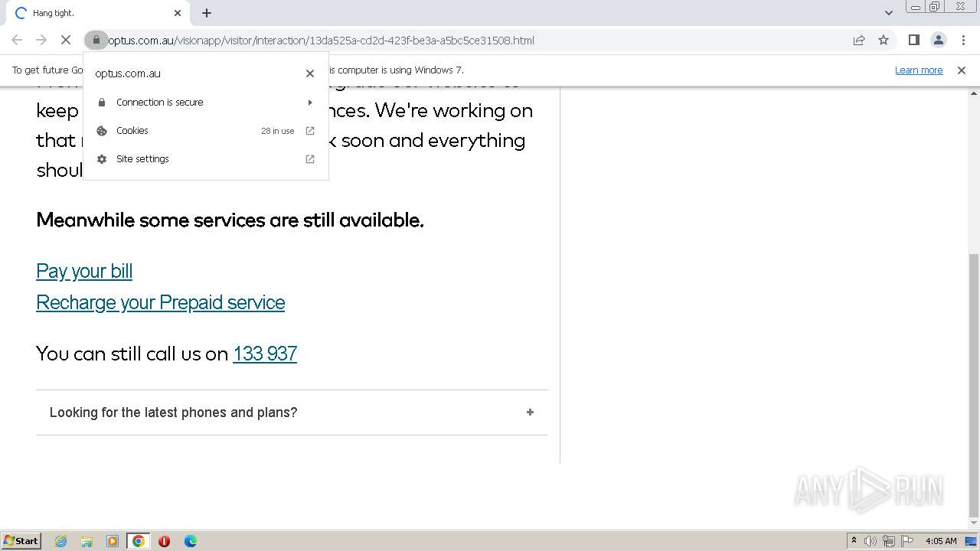The height and width of the screenshot is (551, 980).
Task: Open Recharge your Prepaid service link
Action: 161,302
